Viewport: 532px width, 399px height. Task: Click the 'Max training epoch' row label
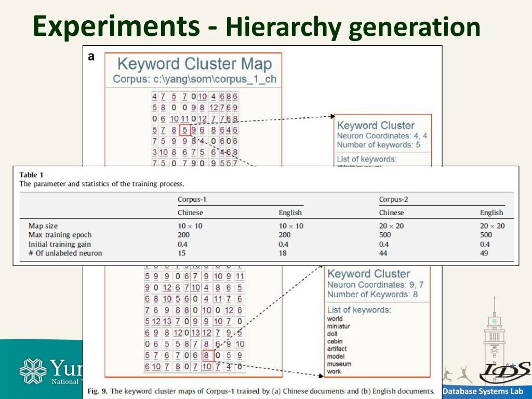pyautogui.click(x=60, y=235)
